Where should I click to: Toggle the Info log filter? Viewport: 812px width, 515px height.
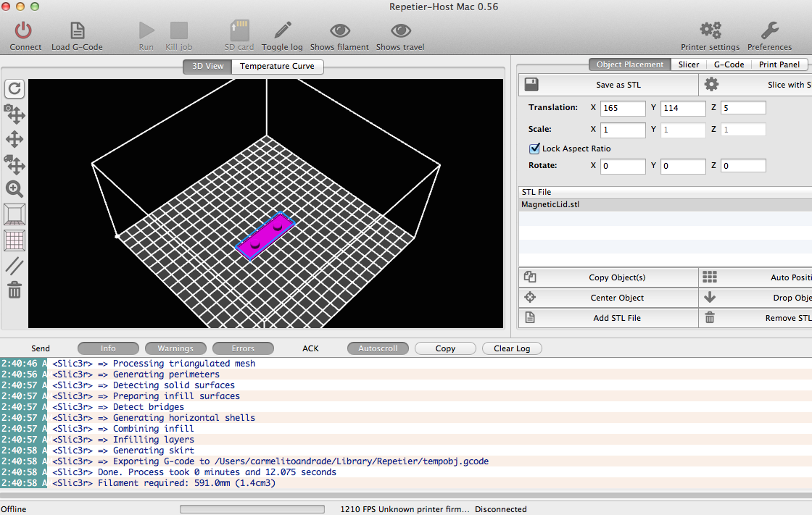click(x=108, y=348)
